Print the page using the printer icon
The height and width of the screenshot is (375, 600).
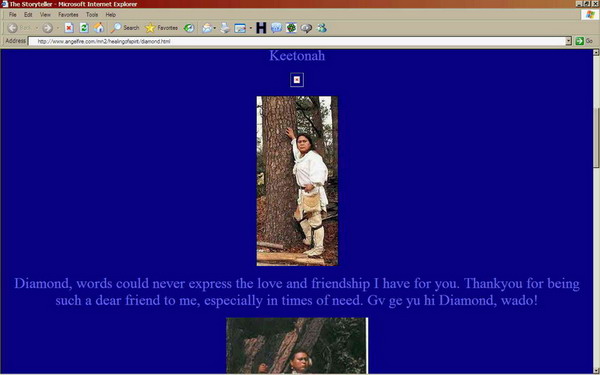[x=225, y=28]
